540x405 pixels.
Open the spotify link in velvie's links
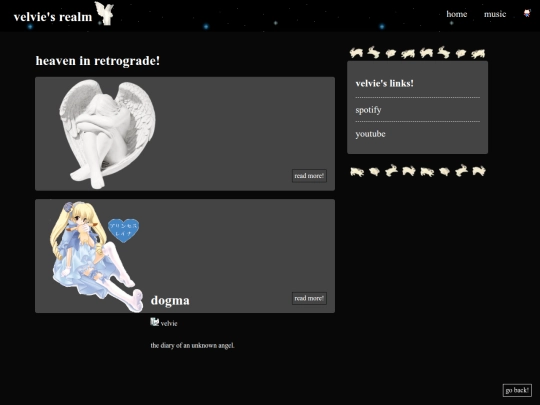368,110
